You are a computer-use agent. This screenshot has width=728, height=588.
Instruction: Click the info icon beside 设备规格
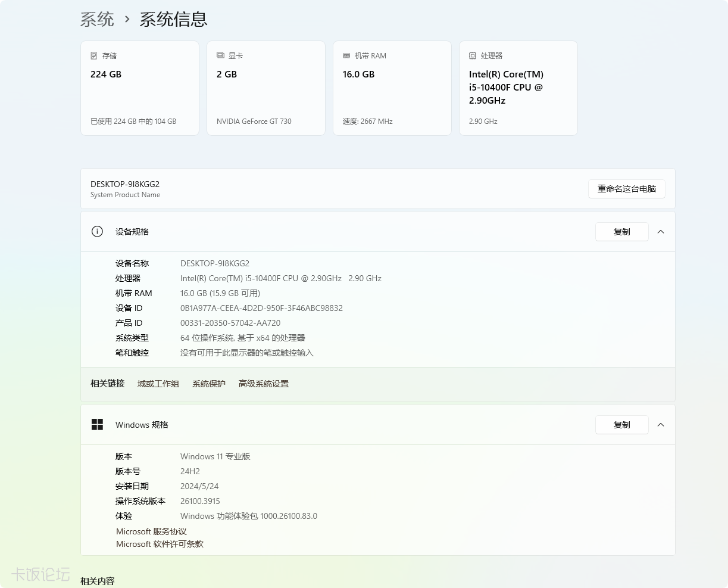(97, 232)
